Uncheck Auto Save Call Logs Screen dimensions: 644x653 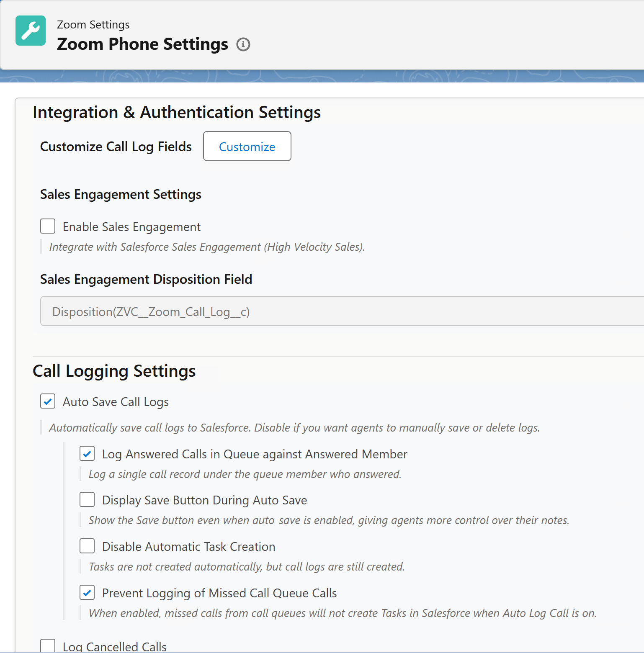(48, 401)
